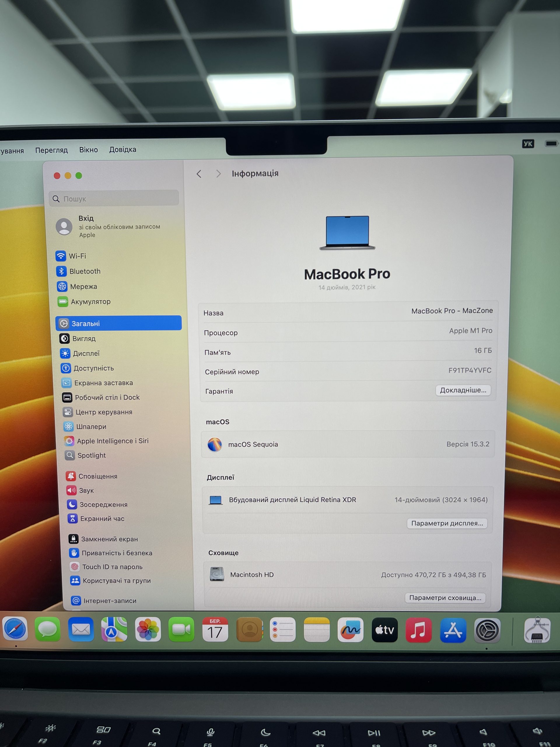
Task: Open Мережа network settings
Action: coord(77,286)
